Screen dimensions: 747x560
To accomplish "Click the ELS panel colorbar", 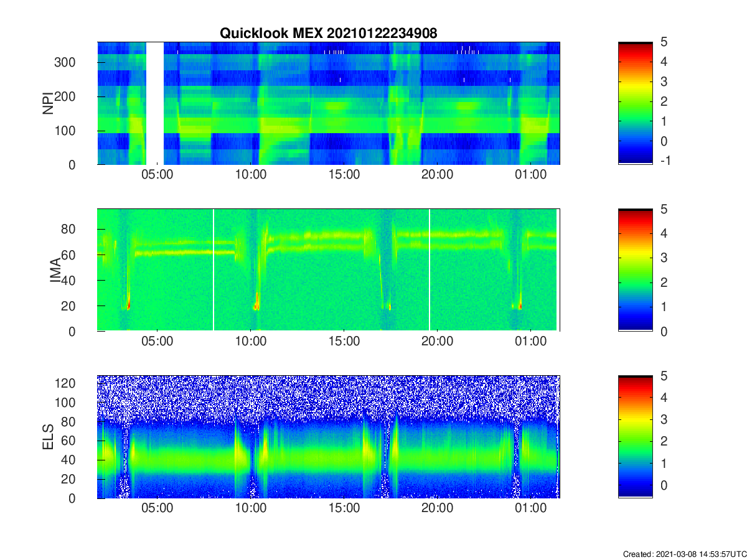I will 636,437.
